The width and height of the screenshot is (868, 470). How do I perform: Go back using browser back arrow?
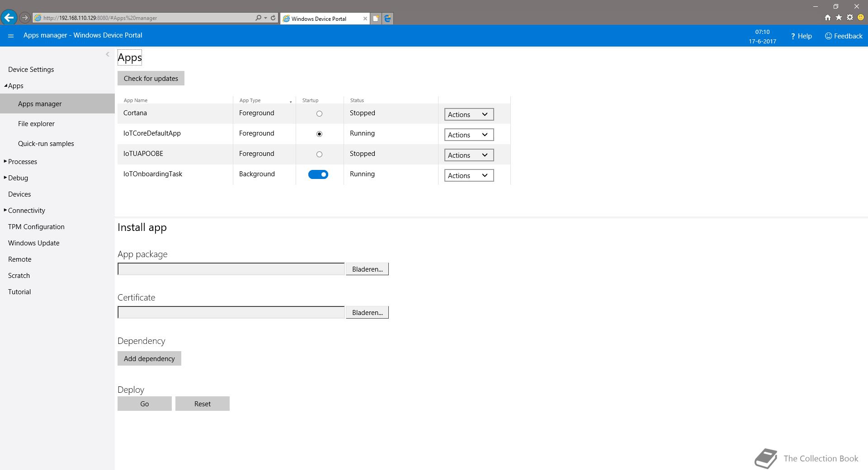click(9, 18)
